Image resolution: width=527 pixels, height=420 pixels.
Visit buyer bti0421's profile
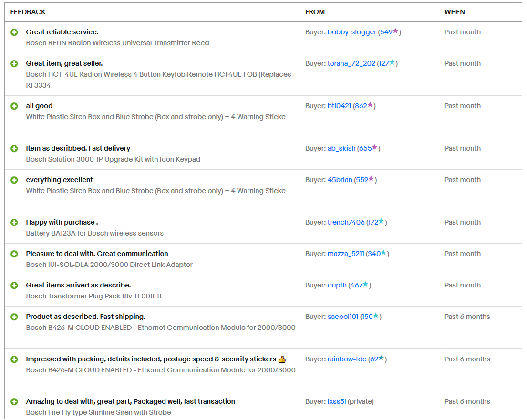[339, 106]
